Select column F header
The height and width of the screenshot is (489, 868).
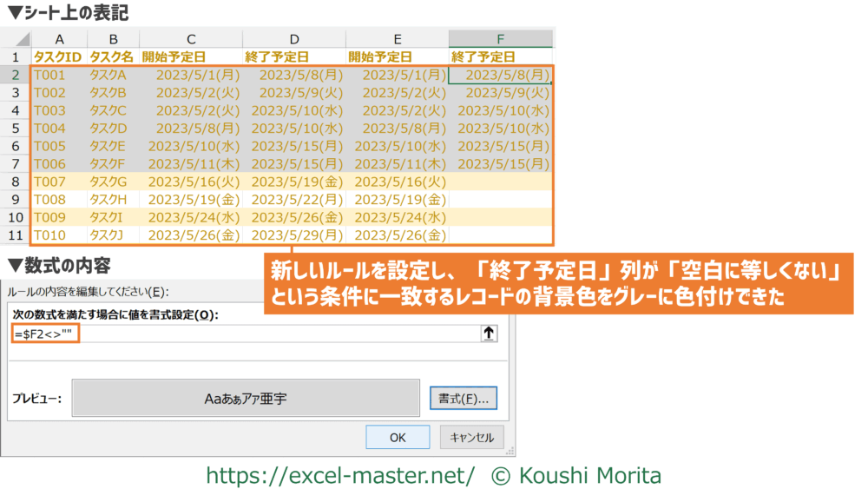(x=500, y=39)
